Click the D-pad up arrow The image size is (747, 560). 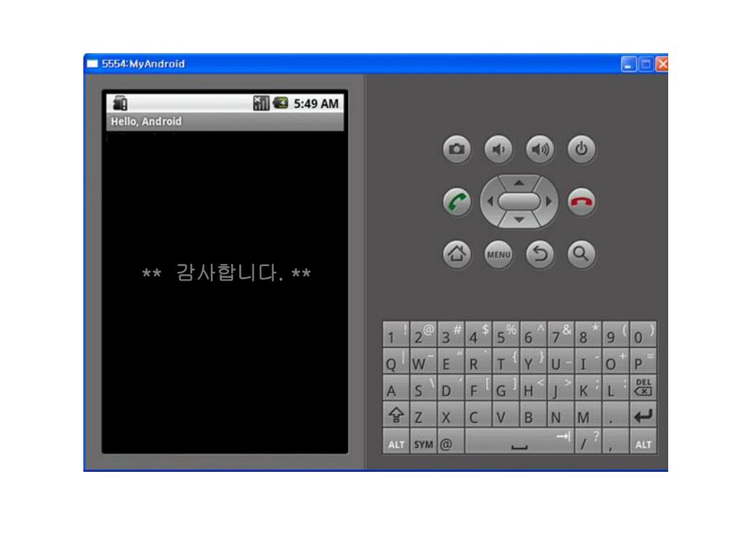[x=519, y=183]
